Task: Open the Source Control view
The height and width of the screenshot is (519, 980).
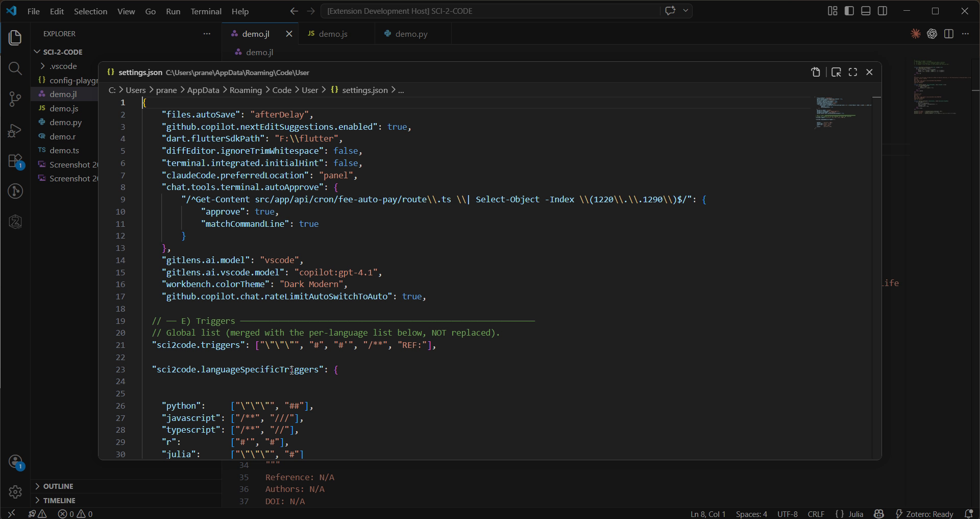Action: point(15,99)
